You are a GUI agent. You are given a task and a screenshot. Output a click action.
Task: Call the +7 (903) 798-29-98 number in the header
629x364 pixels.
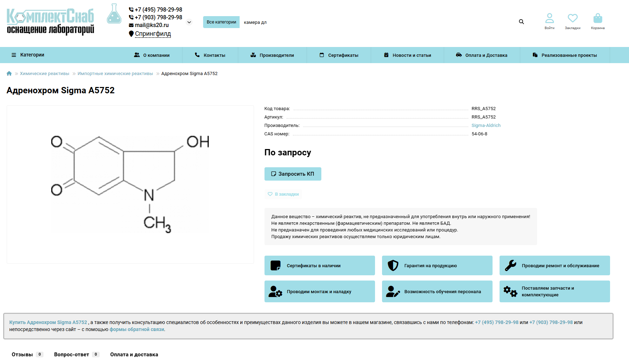point(159,17)
